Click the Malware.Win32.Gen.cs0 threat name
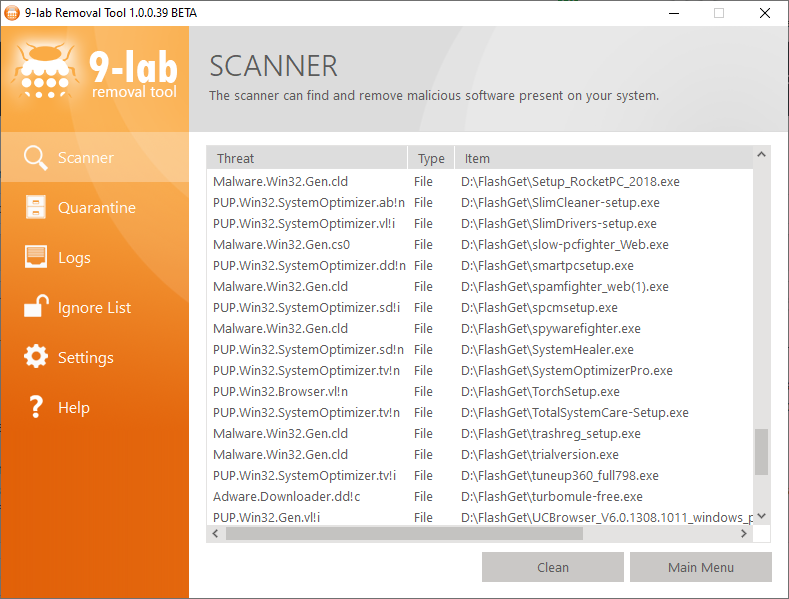 tap(281, 245)
